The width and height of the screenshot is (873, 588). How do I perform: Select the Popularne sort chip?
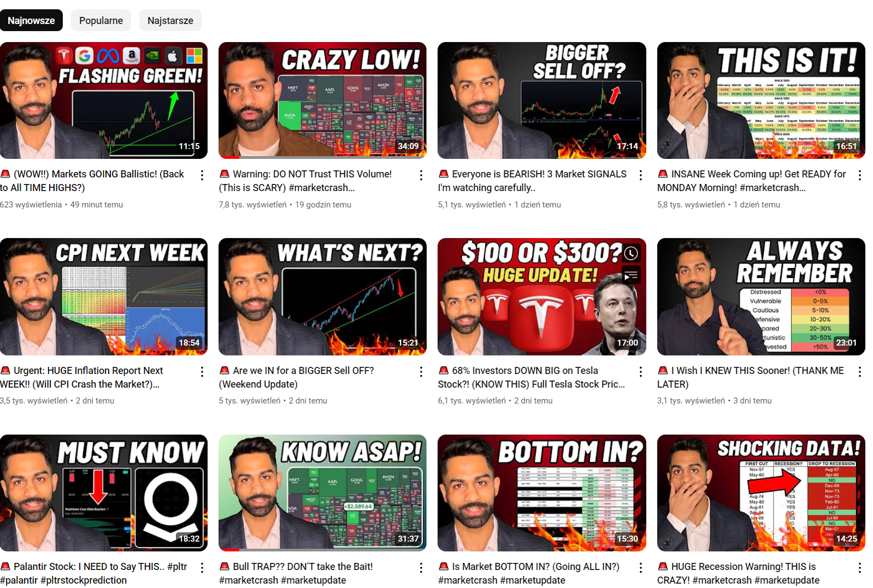[101, 21]
